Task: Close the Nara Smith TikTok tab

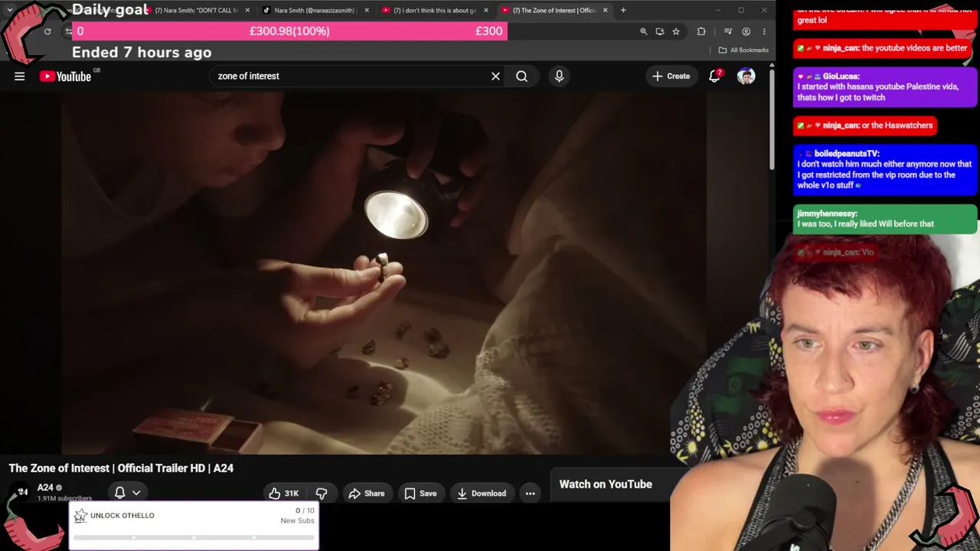Action: (367, 10)
